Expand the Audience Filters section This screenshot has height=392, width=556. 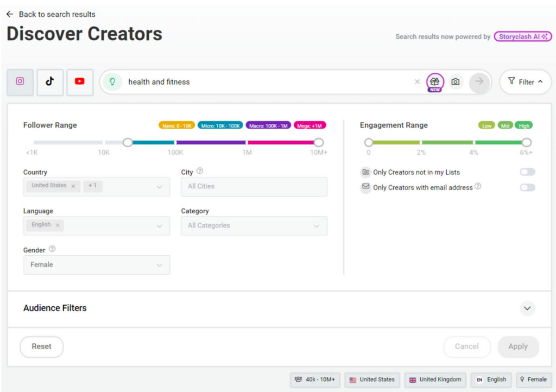[x=527, y=308]
